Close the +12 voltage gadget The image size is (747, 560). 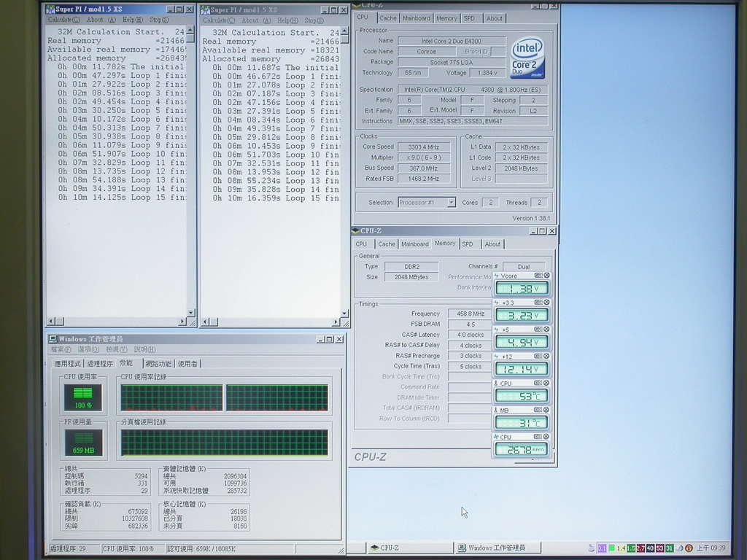tap(547, 356)
